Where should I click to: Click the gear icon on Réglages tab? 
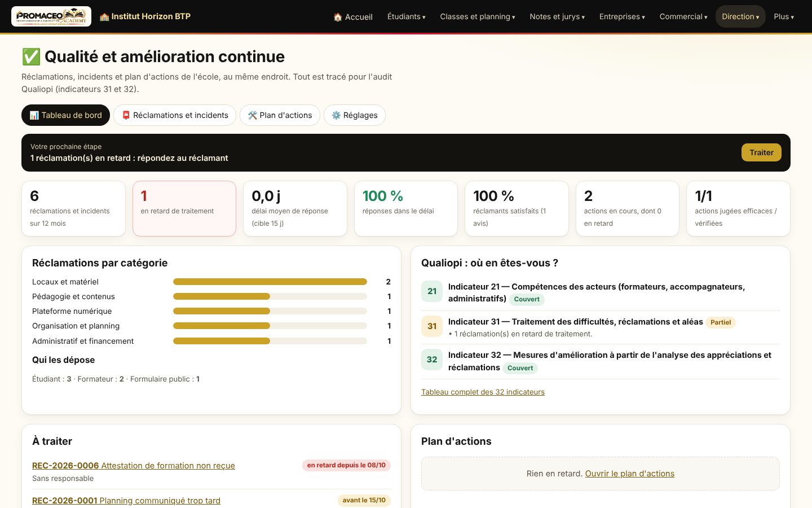click(336, 115)
